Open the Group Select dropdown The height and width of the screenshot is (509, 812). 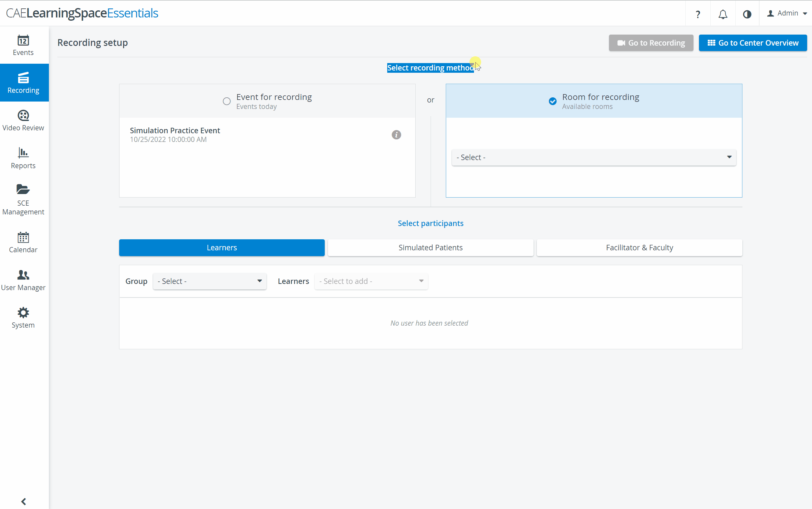209,281
